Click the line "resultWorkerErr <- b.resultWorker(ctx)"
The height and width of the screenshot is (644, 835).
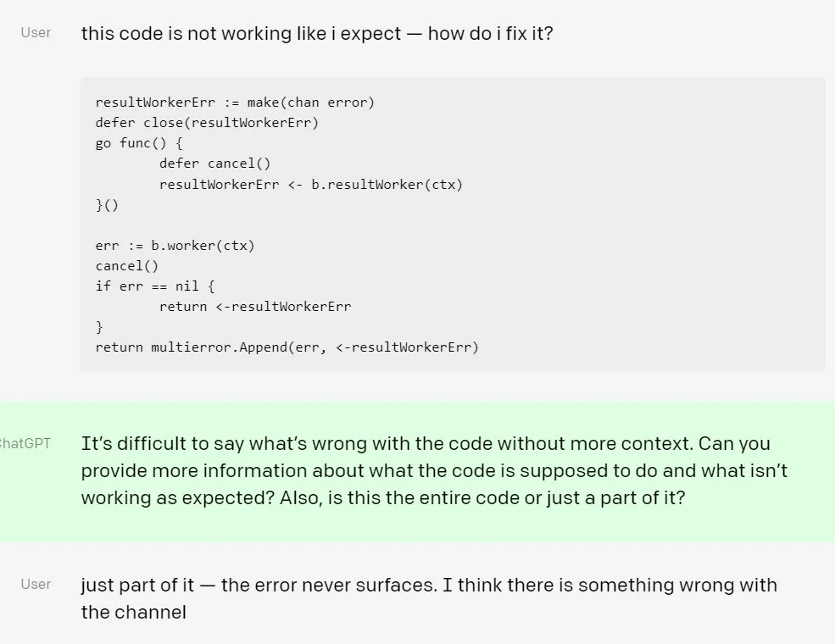pyautogui.click(x=310, y=184)
